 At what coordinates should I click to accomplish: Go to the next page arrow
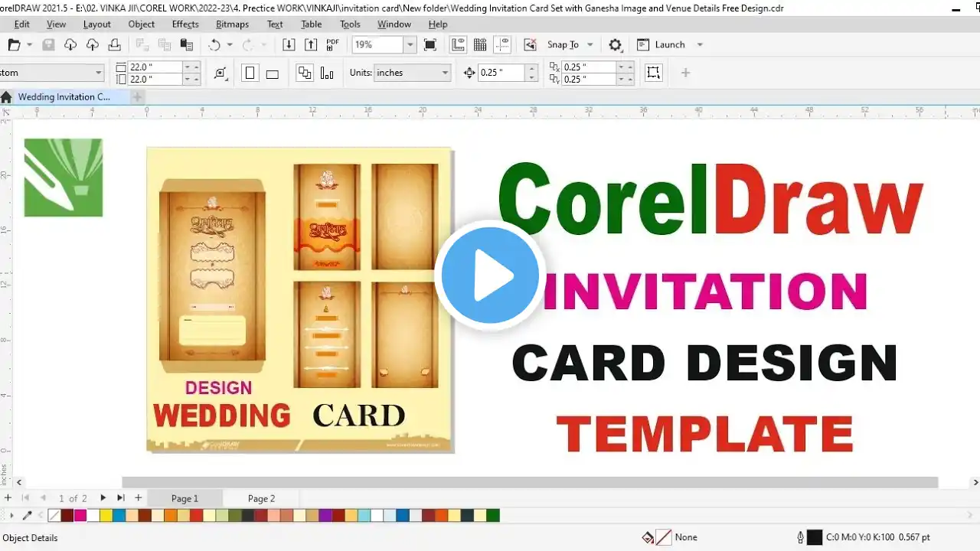[x=103, y=498]
